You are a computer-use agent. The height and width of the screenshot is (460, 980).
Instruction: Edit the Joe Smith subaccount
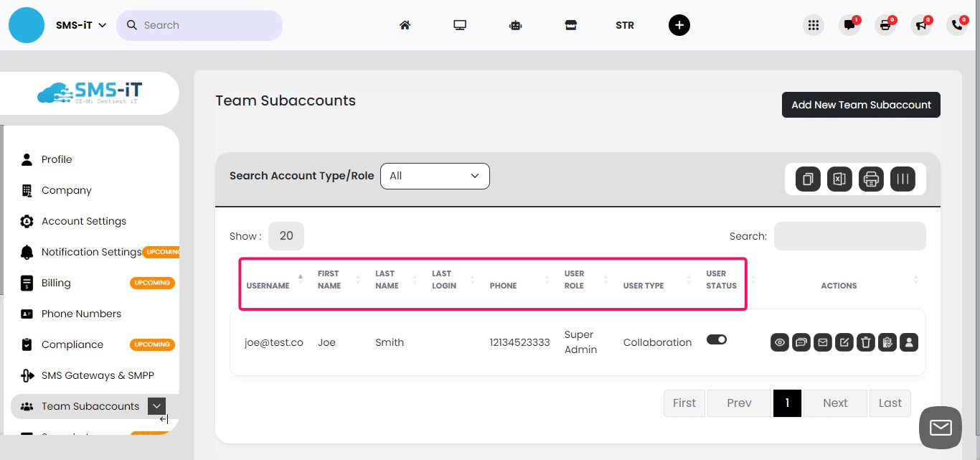click(844, 342)
